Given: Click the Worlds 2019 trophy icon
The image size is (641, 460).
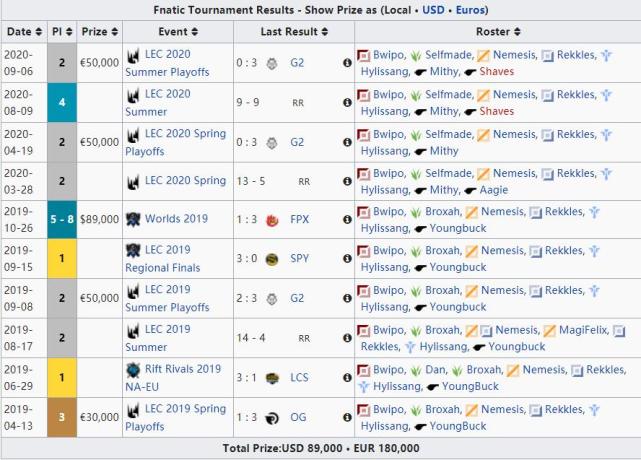Looking at the screenshot, I should 133,220.
